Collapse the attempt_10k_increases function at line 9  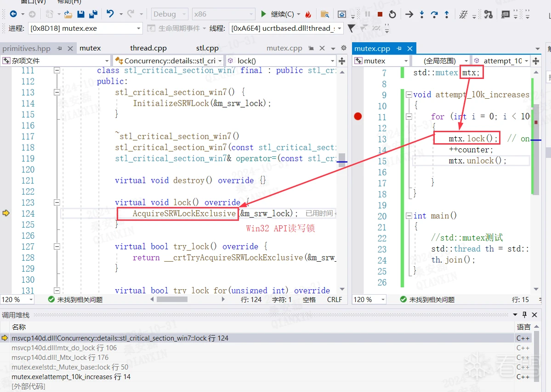[x=409, y=95]
